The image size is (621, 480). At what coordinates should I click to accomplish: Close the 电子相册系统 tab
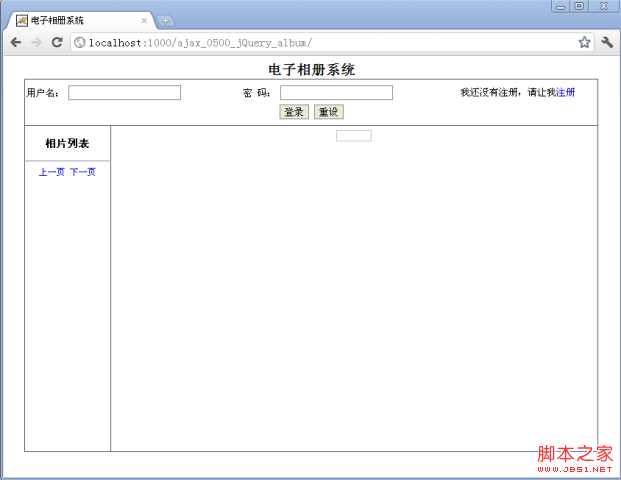coord(144,21)
